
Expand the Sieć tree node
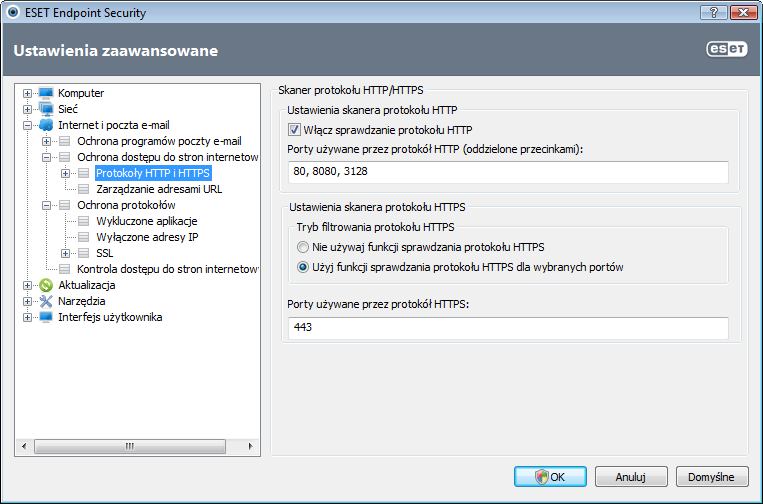point(27,109)
